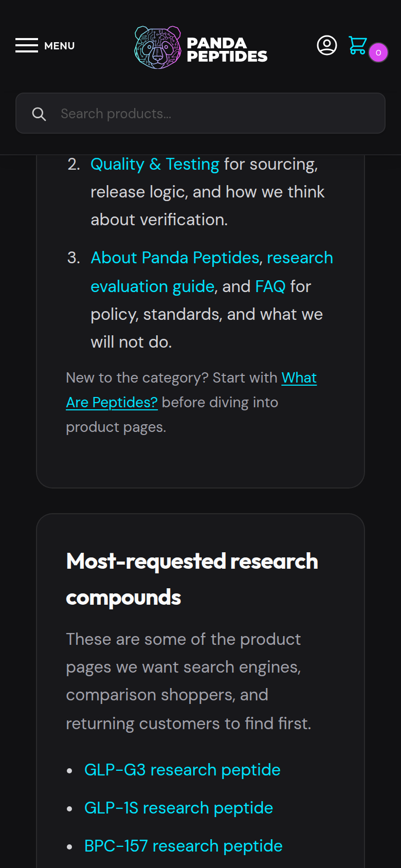Click the panda head logo
The height and width of the screenshot is (868, 401).
(x=157, y=47)
